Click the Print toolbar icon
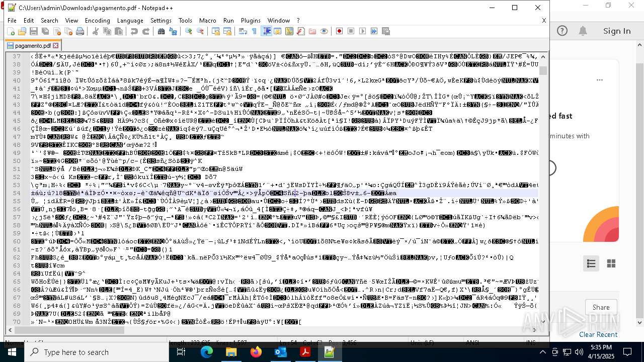 80,31
